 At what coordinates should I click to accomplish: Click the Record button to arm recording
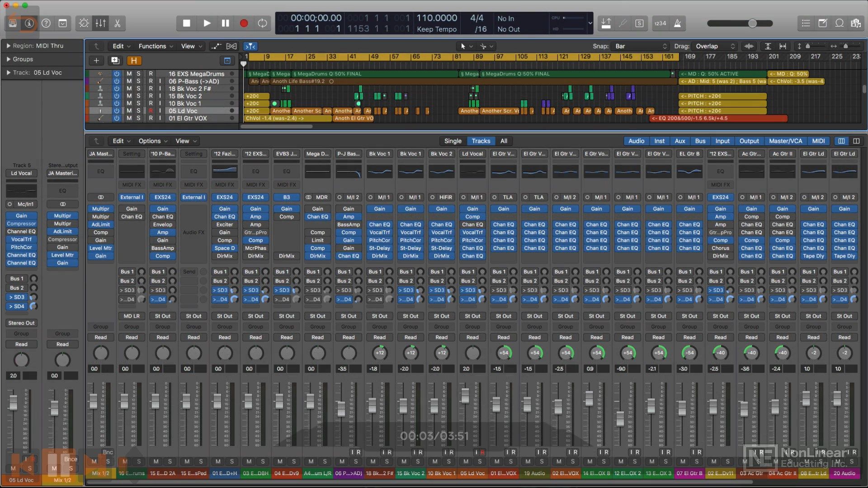click(x=244, y=23)
